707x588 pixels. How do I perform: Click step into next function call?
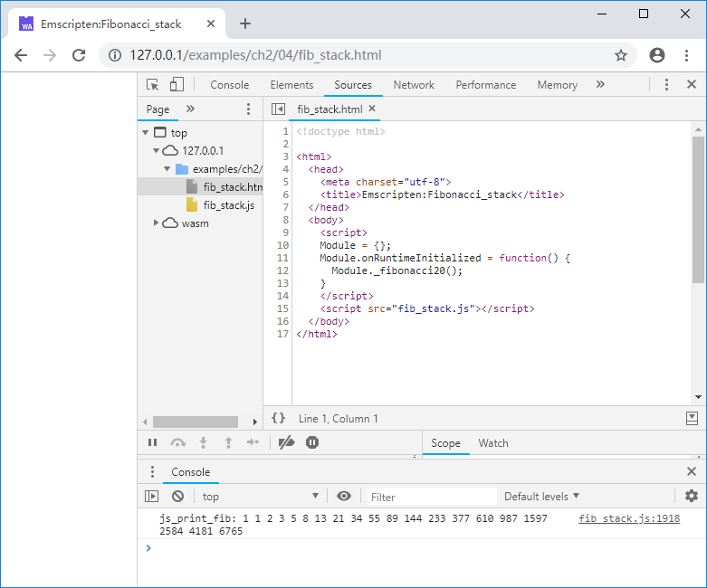(x=204, y=442)
